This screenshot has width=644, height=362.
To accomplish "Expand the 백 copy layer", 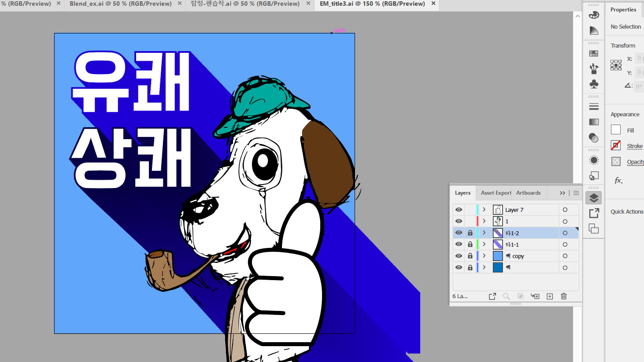I will (x=484, y=255).
